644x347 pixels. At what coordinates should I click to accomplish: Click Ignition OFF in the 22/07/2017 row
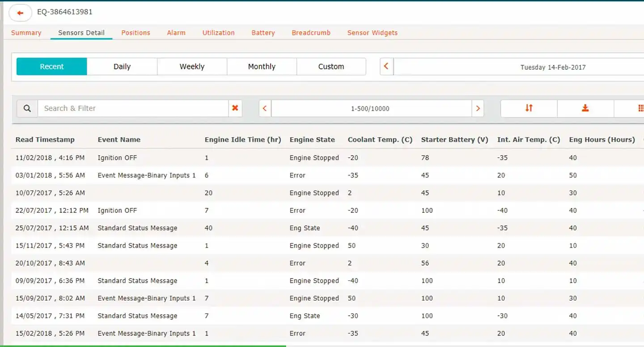point(117,210)
